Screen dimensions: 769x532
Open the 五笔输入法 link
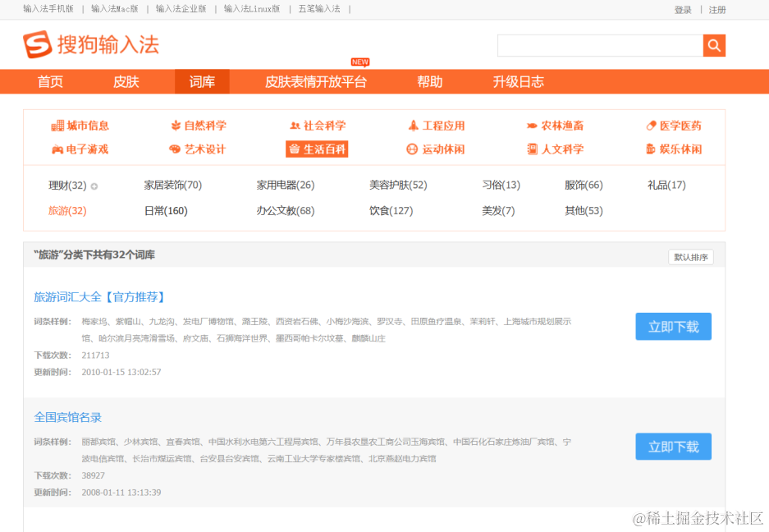(x=318, y=9)
